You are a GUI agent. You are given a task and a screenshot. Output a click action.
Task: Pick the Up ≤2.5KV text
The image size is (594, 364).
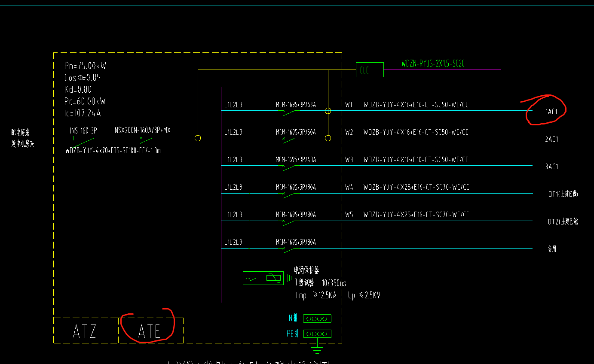(364, 295)
